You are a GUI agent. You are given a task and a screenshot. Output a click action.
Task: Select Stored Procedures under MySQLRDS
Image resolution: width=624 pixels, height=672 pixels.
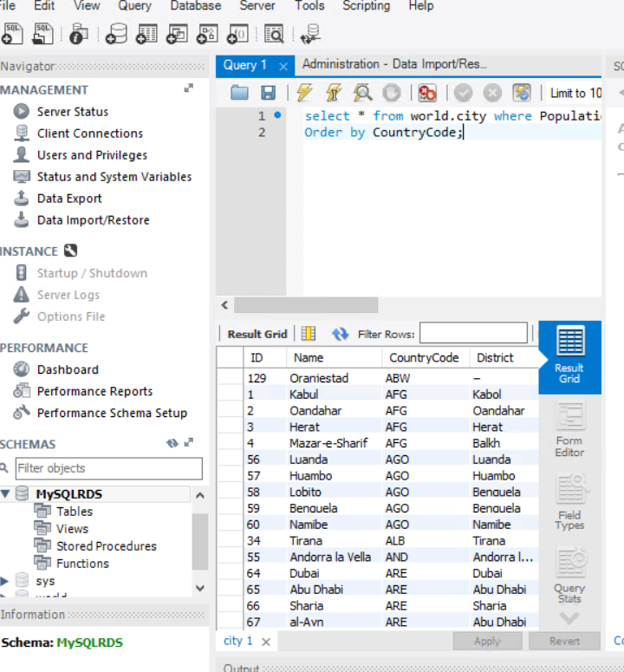pyautogui.click(x=107, y=546)
